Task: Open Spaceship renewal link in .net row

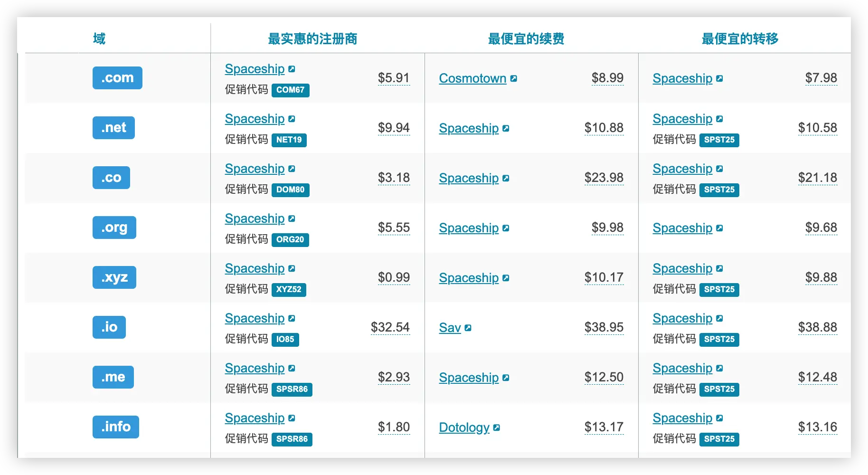Action: click(469, 128)
